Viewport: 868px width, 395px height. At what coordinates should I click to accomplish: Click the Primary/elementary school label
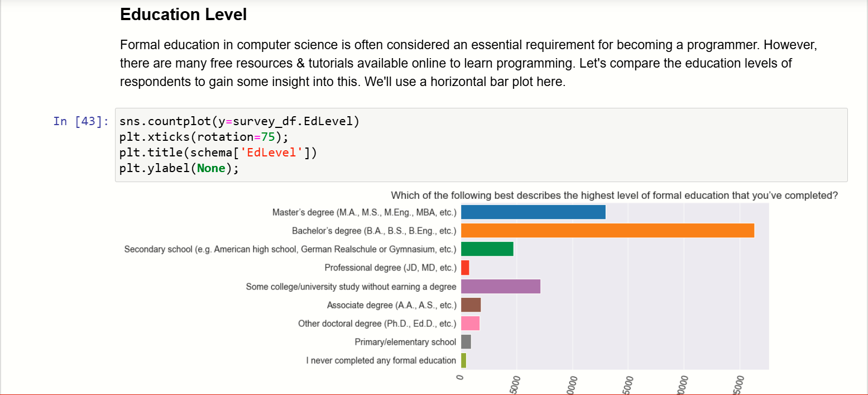click(x=405, y=342)
